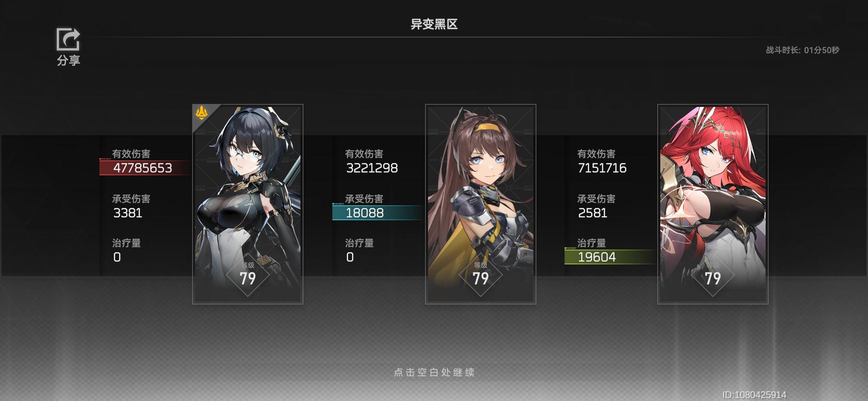Click the level 79 diamond on the red-haired character
The width and height of the screenshot is (868, 401).
pos(713,276)
